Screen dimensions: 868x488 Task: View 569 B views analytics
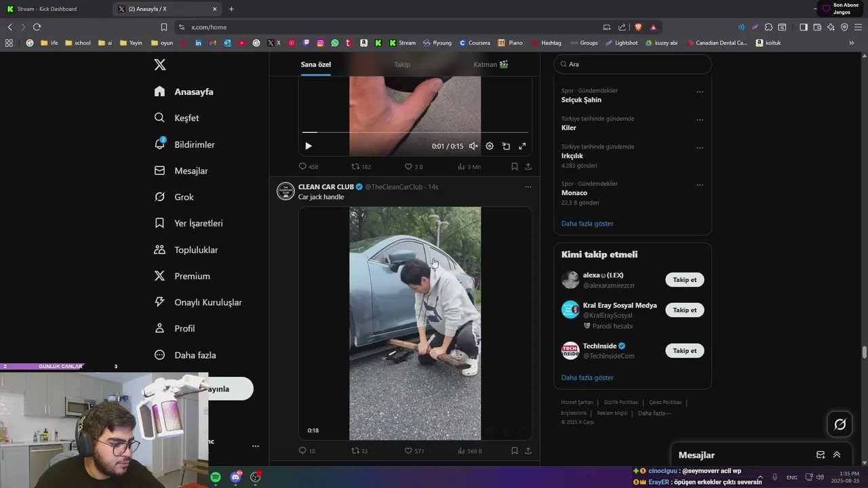(469, 451)
